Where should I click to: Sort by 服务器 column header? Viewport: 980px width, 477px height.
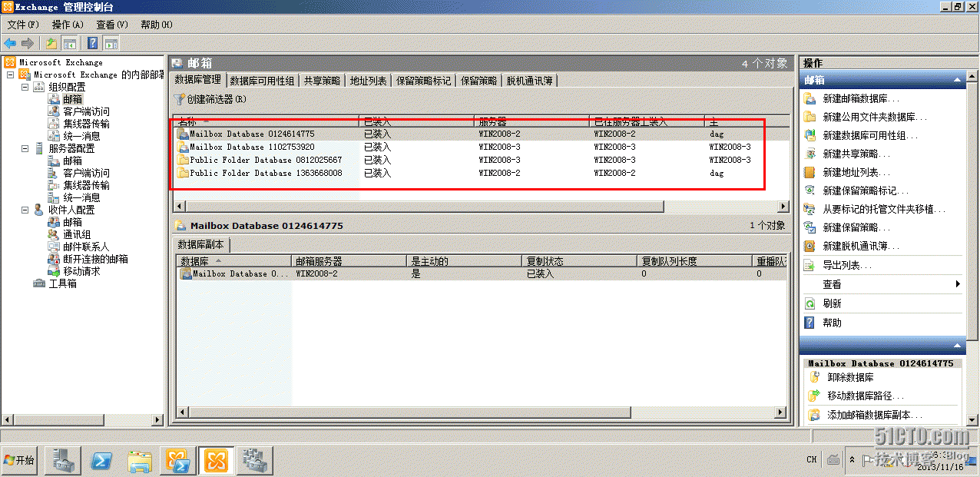[531, 121]
